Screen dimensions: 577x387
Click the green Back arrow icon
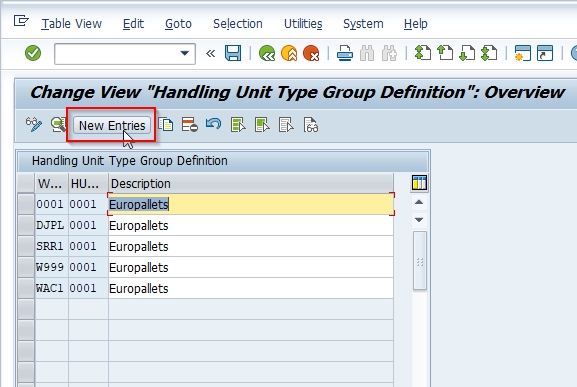tap(267, 53)
